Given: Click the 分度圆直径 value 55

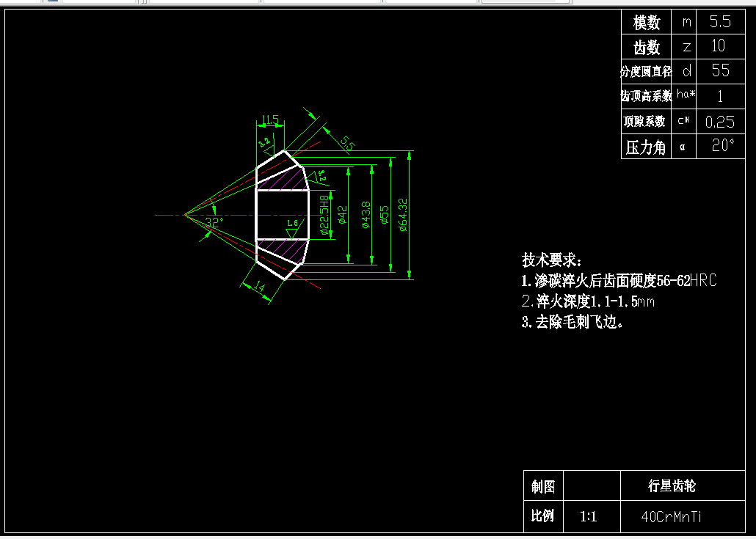Looking at the screenshot, I should [720, 71].
